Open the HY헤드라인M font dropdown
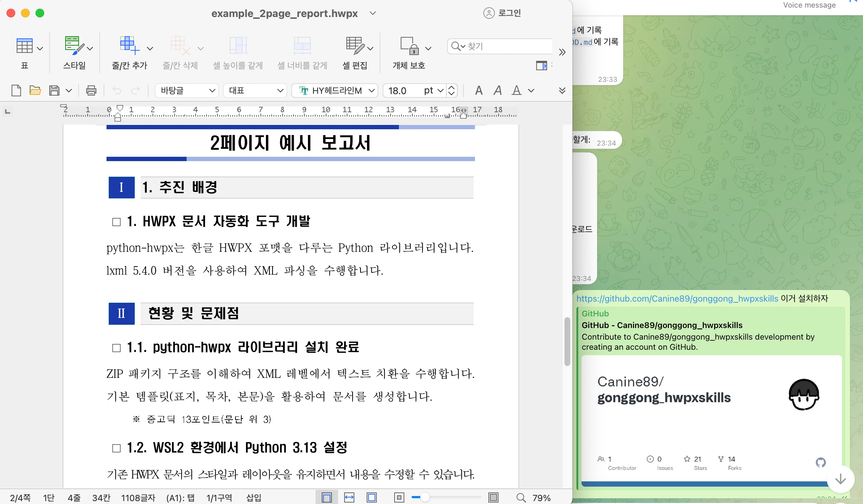Viewport: 863px width, 504px height. [335, 91]
